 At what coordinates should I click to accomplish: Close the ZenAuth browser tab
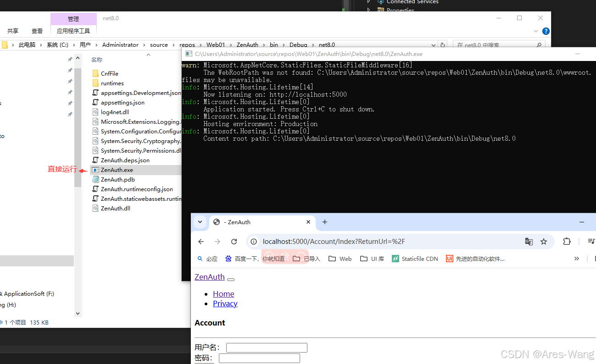point(308,222)
